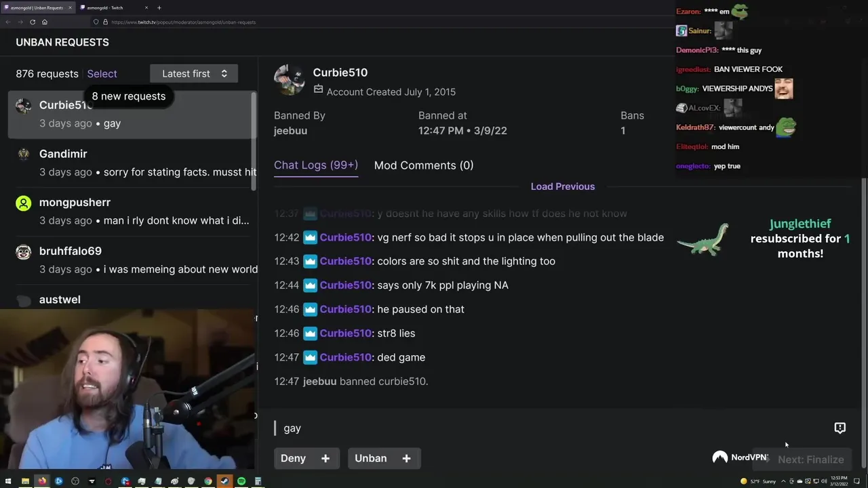Expand the Deny options plus button
Image resolution: width=868 pixels, height=488 pixels.
click(x=325, y=458)
